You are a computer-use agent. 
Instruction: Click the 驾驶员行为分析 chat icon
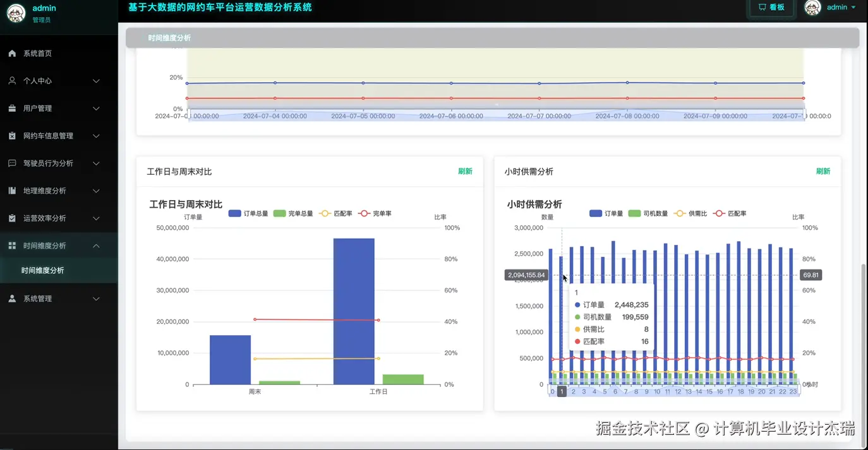point(12,163)
